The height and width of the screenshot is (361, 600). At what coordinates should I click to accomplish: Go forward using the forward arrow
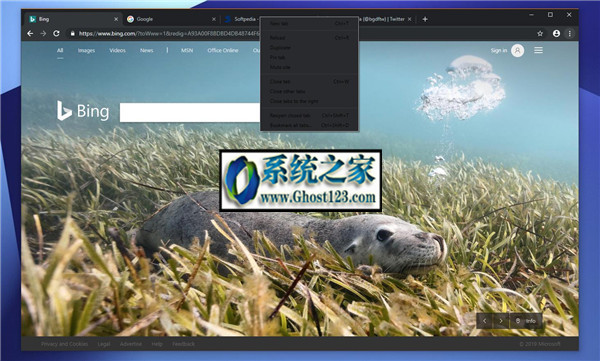(x=43, y=34)
